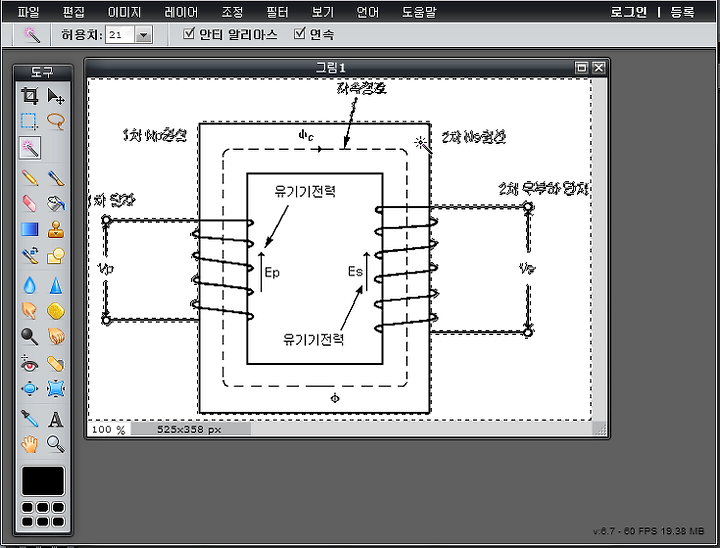This screenshot has height=548, width=720.
Task: Select the Sharpen cone tool
Action: point(56,285)
